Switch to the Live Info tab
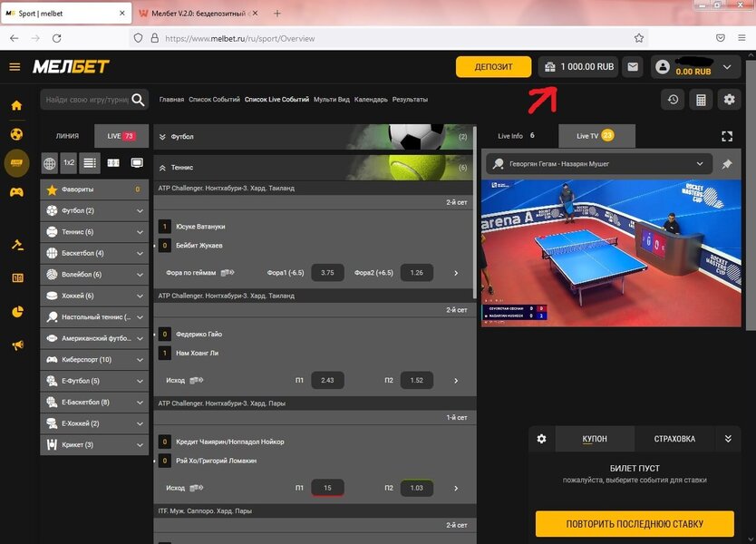The width and height of the screenshot is (756, 544). 517,136
